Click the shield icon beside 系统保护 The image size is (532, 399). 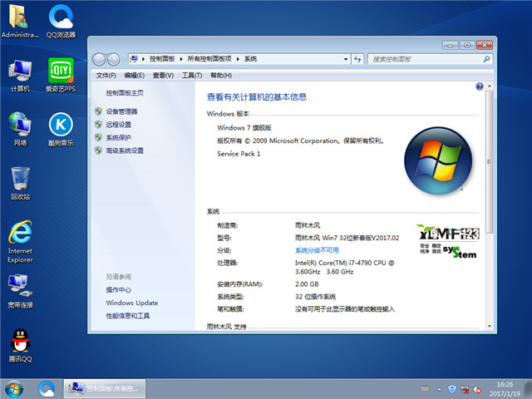(x=98, y=137)
